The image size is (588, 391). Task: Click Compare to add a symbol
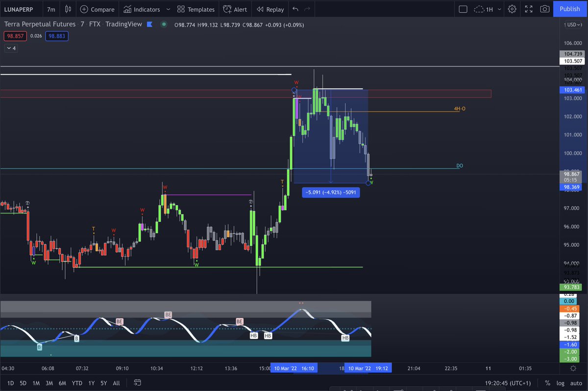(x=97, y=9)
